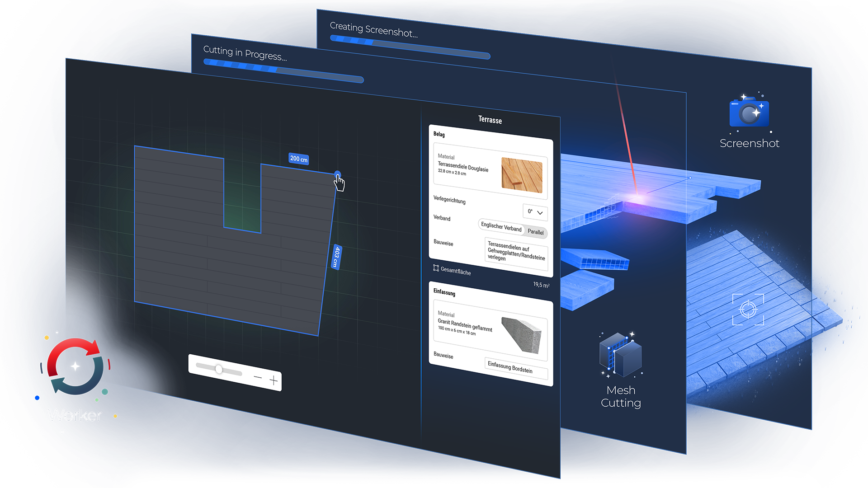Click the 200 cm dimension label
The image size is (868, 488).
pyautogui.click(x=299, y=159)
